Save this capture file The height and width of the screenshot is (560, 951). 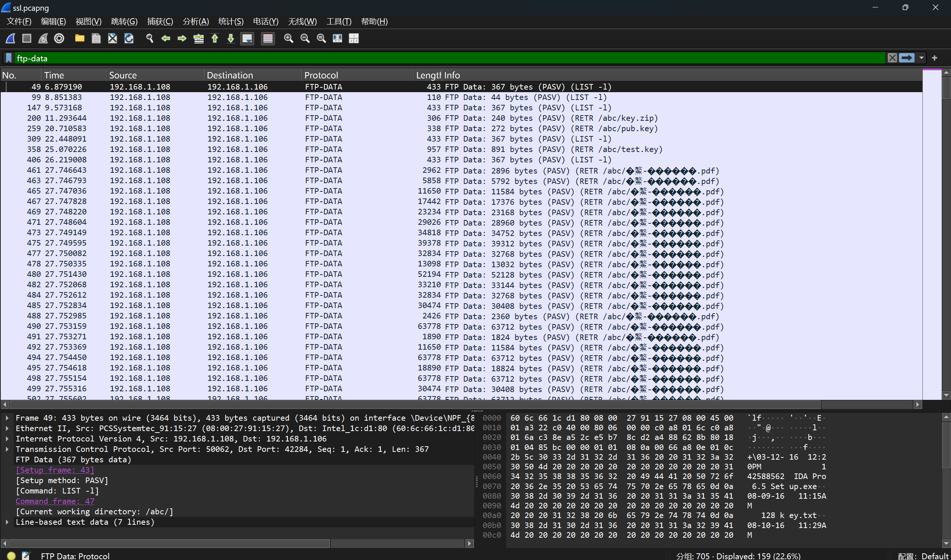tap(96, 39)
